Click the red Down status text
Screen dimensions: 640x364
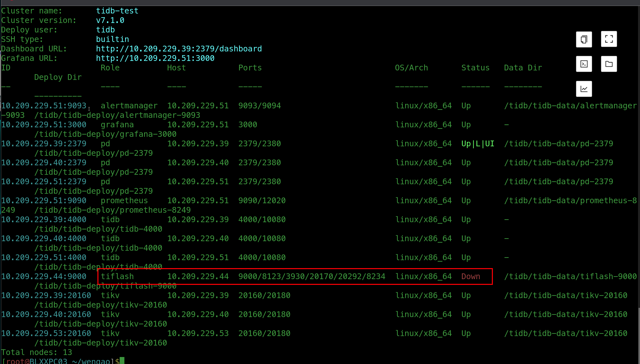point(470,277)
